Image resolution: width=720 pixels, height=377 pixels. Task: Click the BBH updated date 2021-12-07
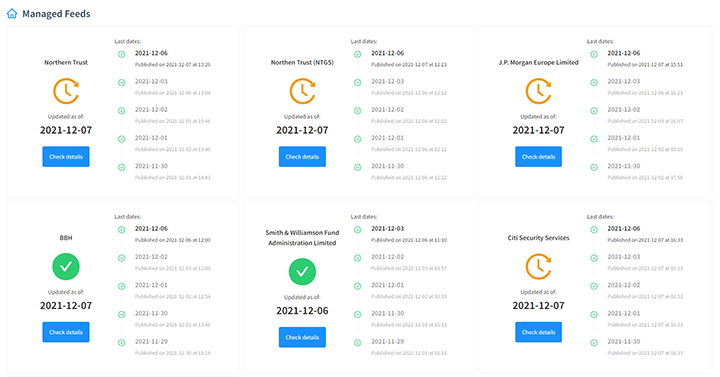tap(66, 306)
